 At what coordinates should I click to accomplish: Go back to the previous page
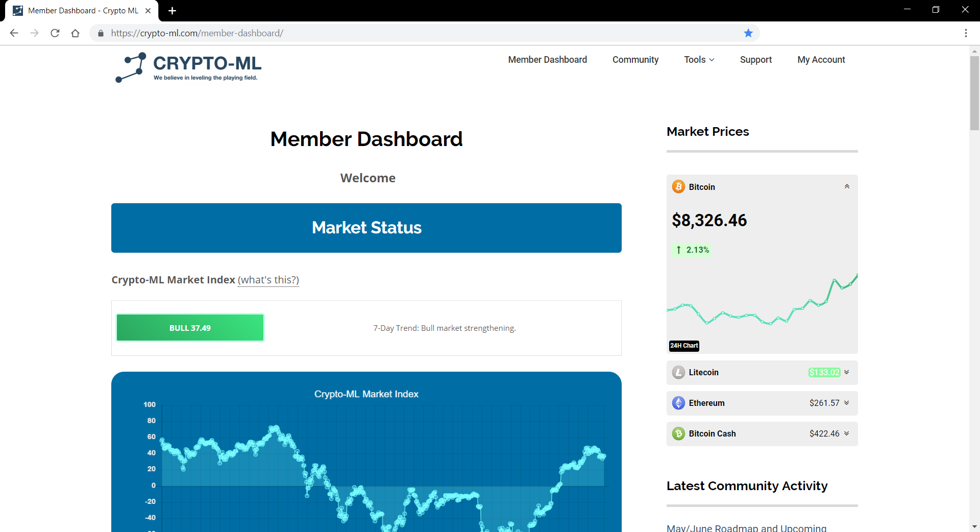point(14,33)
